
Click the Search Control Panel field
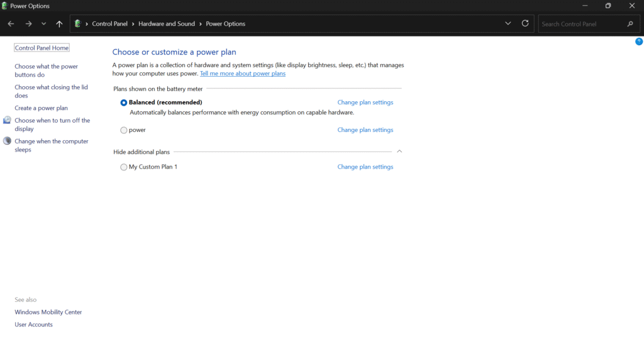tap(582, 24)
